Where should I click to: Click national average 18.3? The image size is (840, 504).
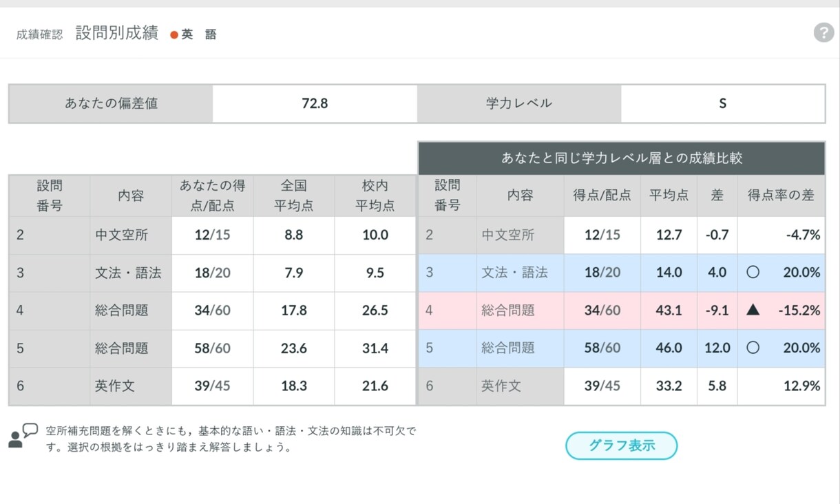[294, 386]
